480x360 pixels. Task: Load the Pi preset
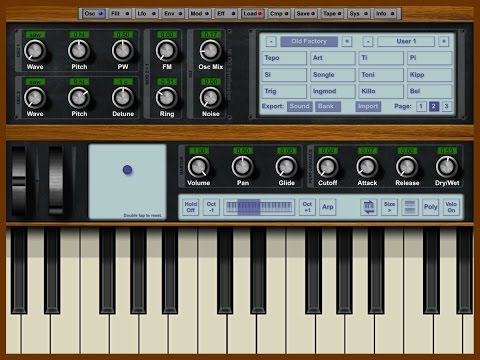point(430,58)
